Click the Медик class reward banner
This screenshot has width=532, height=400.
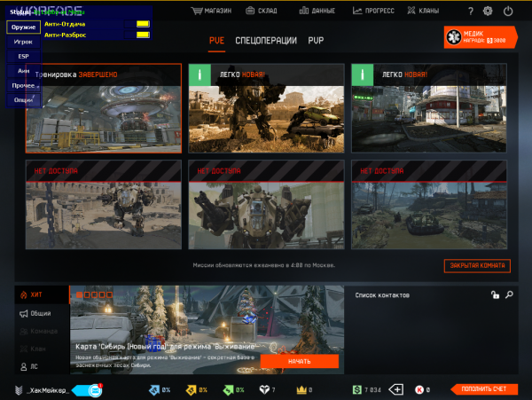click(x=481, y=37)
